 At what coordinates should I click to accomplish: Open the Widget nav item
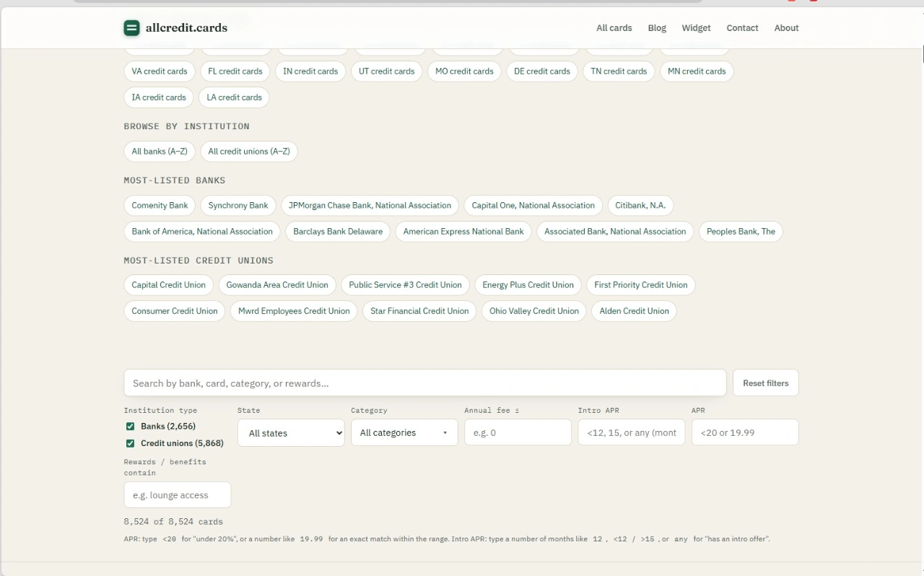click(696, 28)
